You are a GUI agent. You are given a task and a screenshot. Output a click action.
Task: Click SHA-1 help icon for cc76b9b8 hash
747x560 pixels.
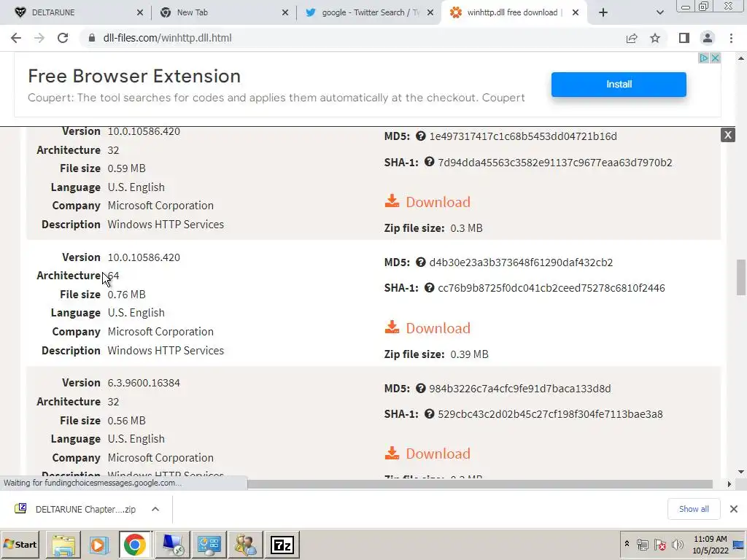429,287
